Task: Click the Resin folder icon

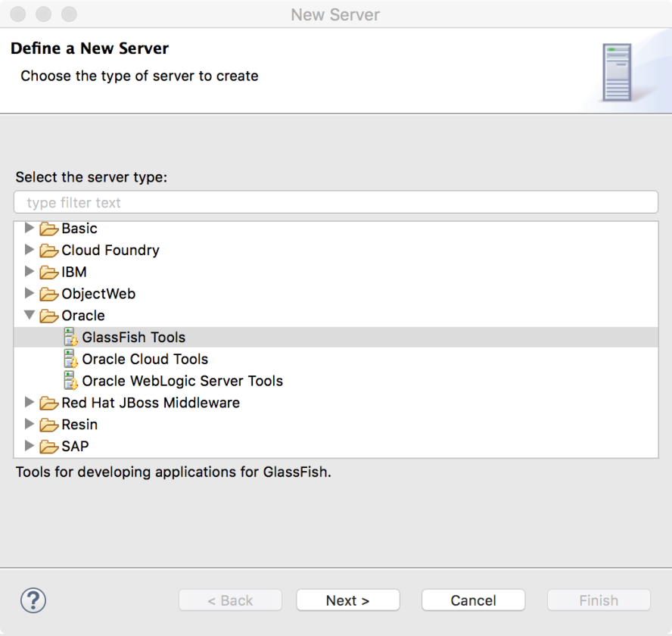Action: coord(49,425)
